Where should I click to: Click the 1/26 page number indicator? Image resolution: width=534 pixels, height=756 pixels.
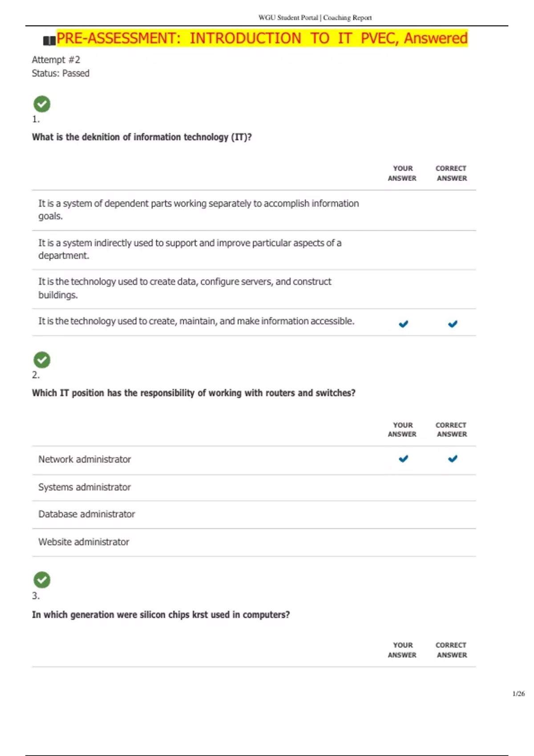click(x=518, y=693)
